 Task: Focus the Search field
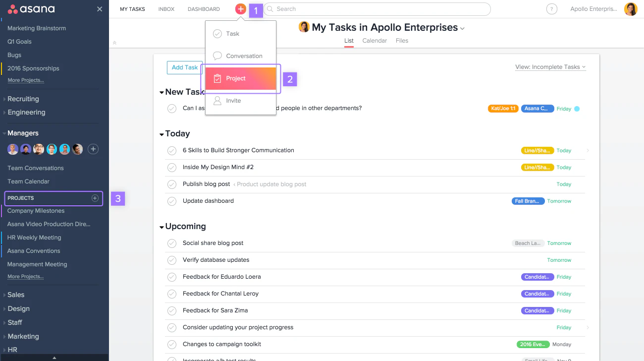tap(377, 9)
